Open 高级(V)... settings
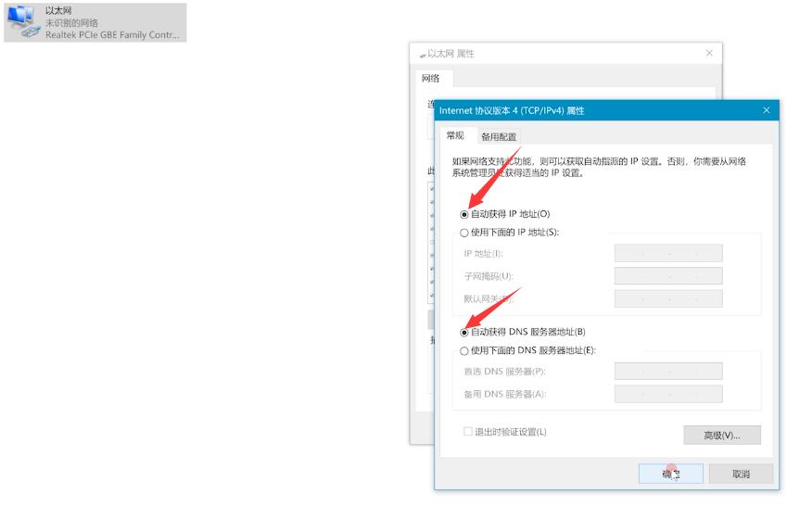This screenshot has height=506, width=812. pos(722,436)
